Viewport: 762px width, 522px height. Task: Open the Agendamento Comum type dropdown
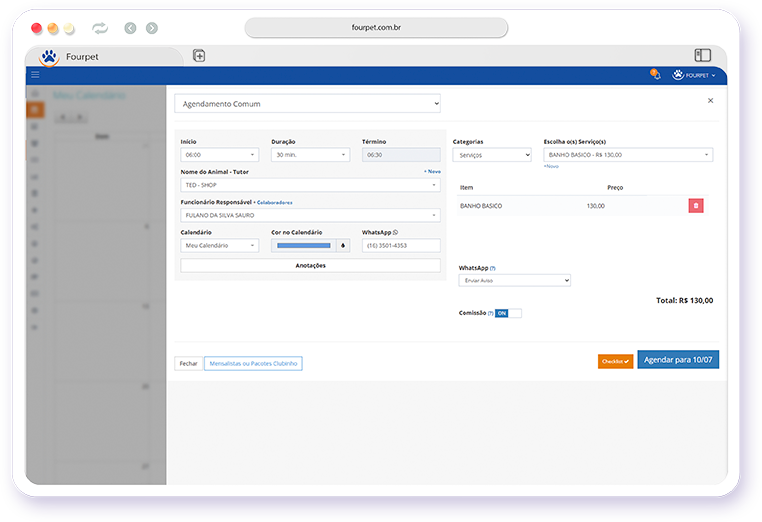tap(307, 104)
